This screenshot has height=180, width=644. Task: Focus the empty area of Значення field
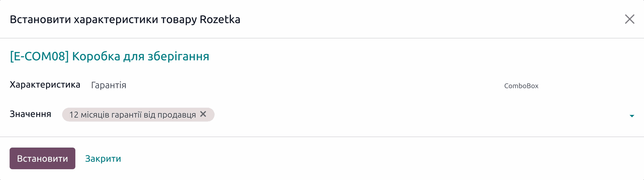419,115
